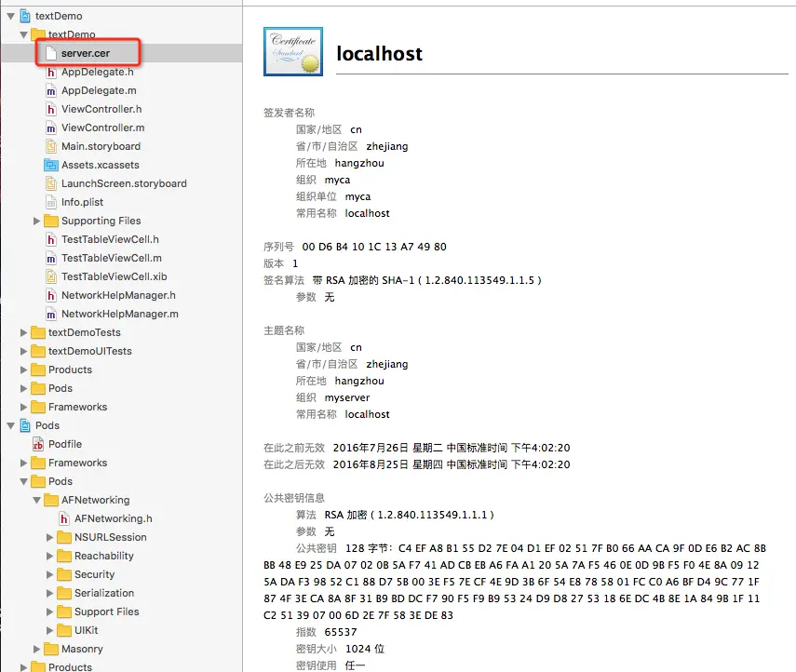Click the TestTableViewCell.h header icon

pos(51,239)
